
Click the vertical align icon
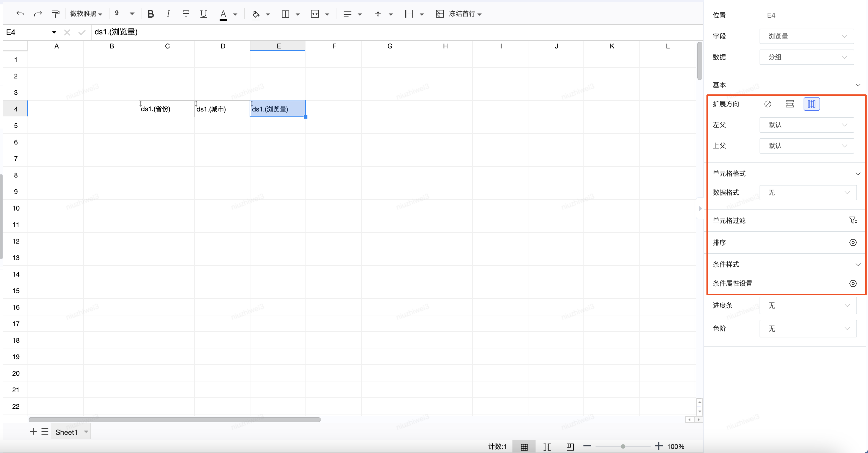point(378,14)
